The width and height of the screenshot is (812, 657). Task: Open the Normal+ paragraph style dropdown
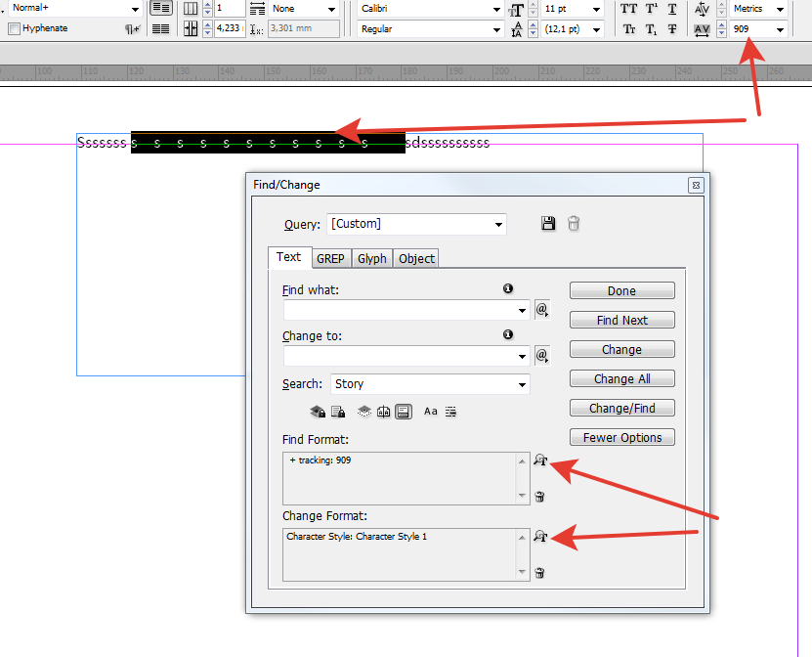(135, 10)
